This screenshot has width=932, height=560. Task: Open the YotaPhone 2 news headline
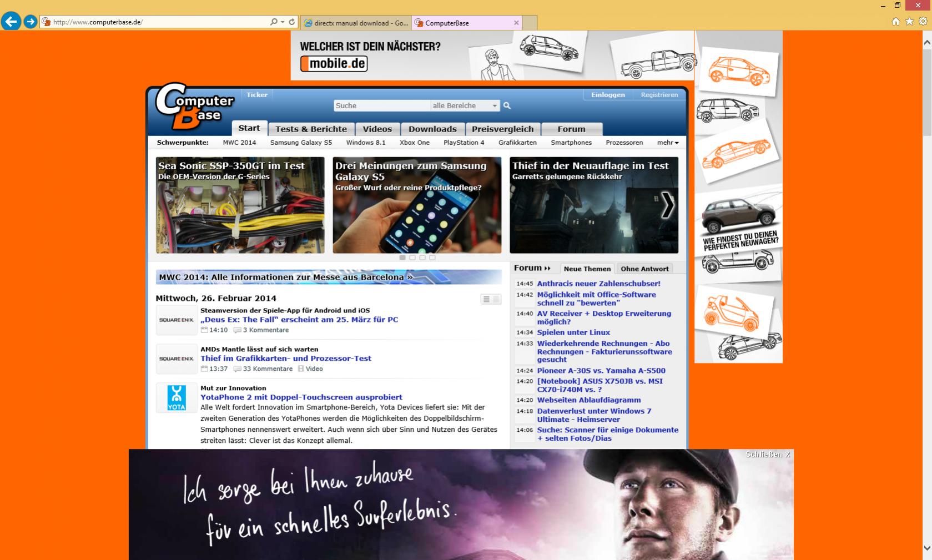301,397
